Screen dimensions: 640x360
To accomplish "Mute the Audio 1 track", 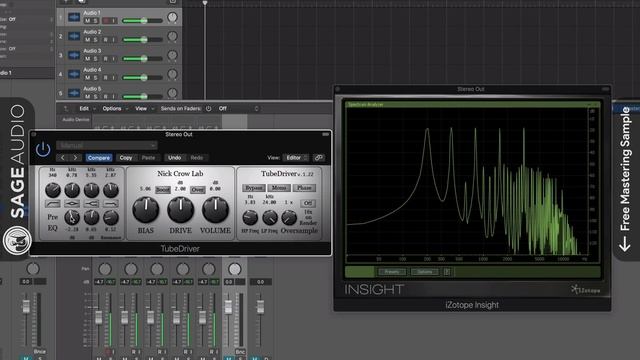I will 87,21.
